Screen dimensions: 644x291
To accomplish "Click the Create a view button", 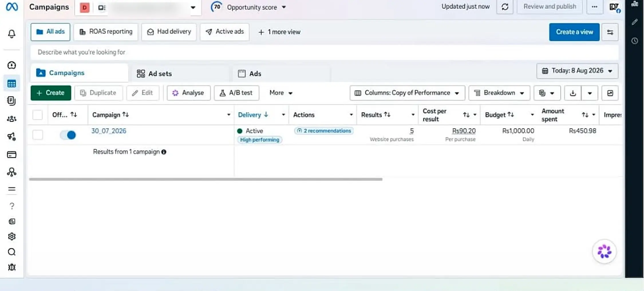I will (574, 32).
